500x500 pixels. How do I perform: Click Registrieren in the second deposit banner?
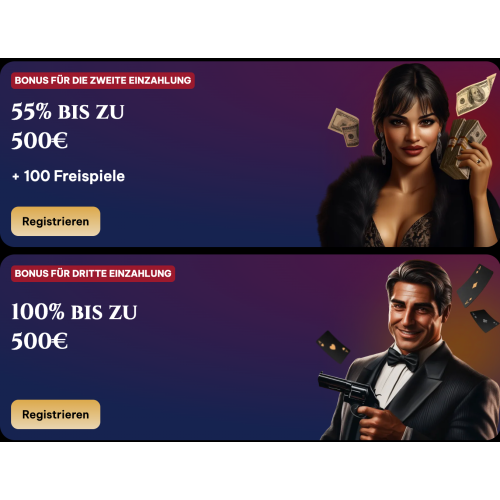coord(56,221)
